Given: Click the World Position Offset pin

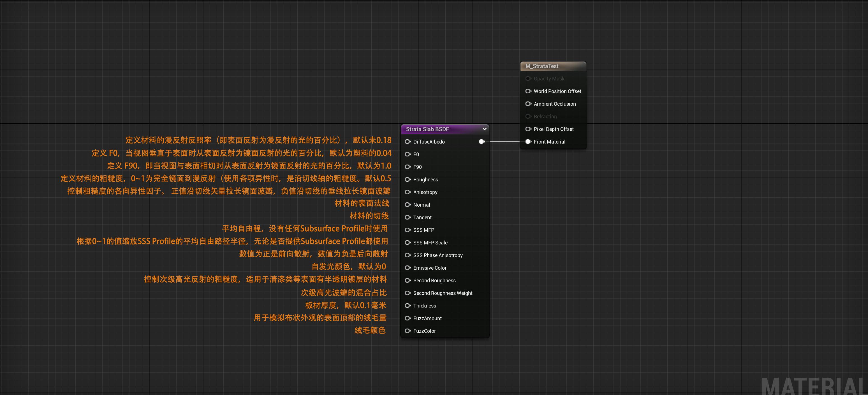Looking at the screenshot, I should coord(528,91).
